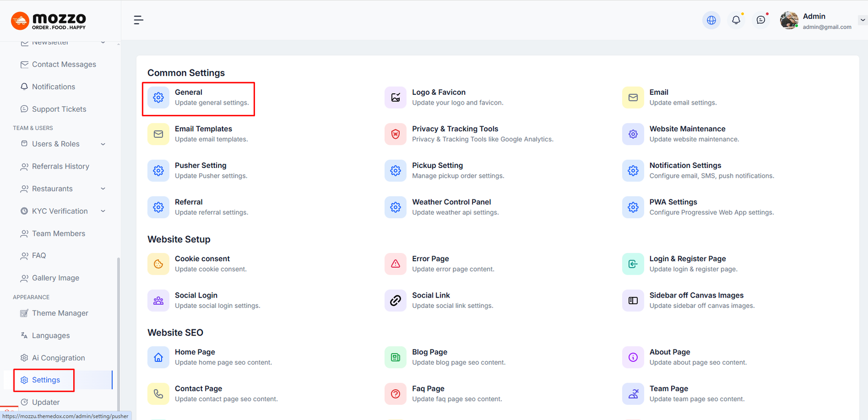Open the PWA Settings link
Viewport: 868px width, 420px height.
point(673,202)
